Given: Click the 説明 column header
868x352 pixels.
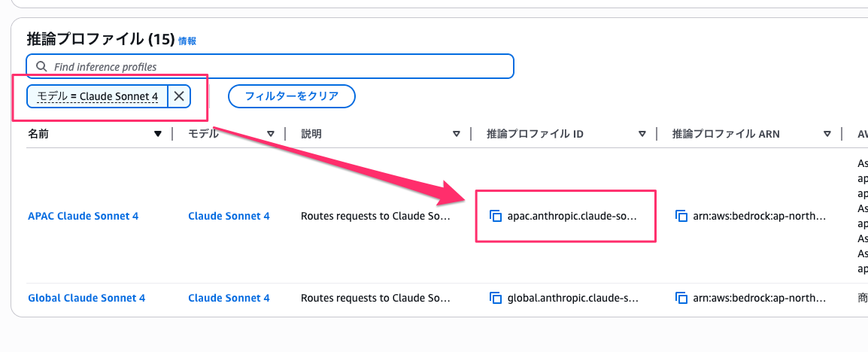Looking at the screenshot, I should (311, 134).
